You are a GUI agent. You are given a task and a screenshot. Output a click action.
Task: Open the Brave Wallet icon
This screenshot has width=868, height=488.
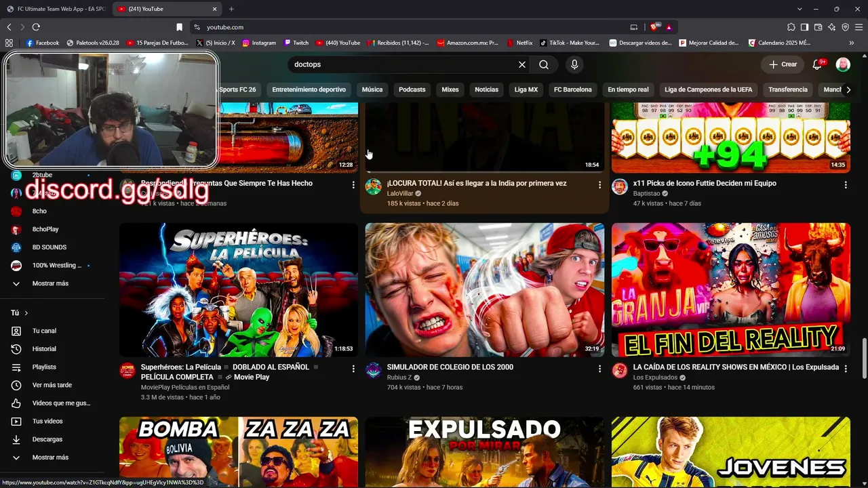pos(818,27)
